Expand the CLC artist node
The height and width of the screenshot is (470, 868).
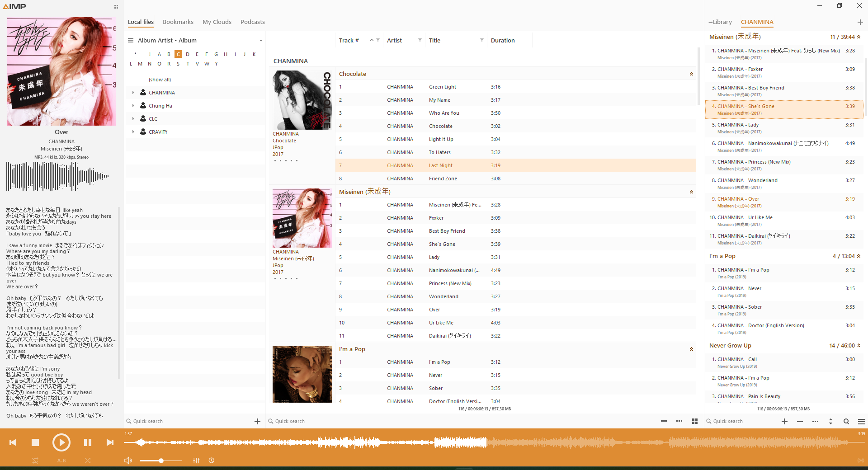click(x=133, y=119)
